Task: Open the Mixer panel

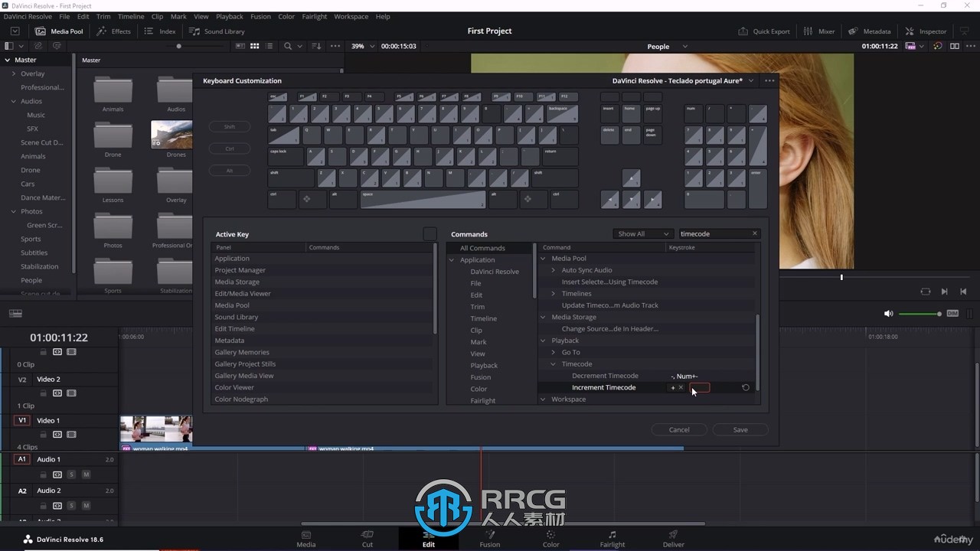Action: point(818,31)
